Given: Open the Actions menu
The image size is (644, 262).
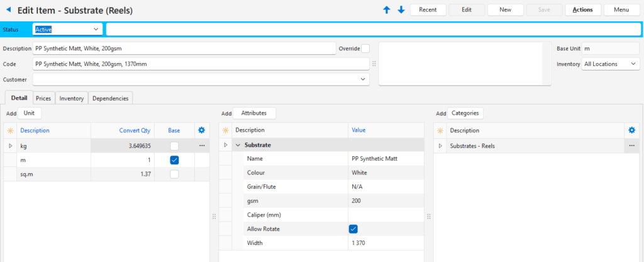Looking at the screenshot, I should tap(582, 10).
